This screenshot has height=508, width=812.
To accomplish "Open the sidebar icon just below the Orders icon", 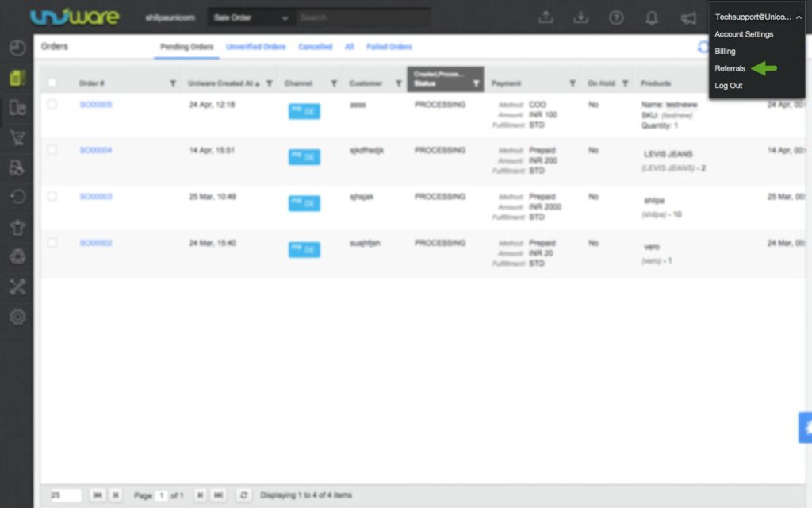I will click(x=17, y=108).
